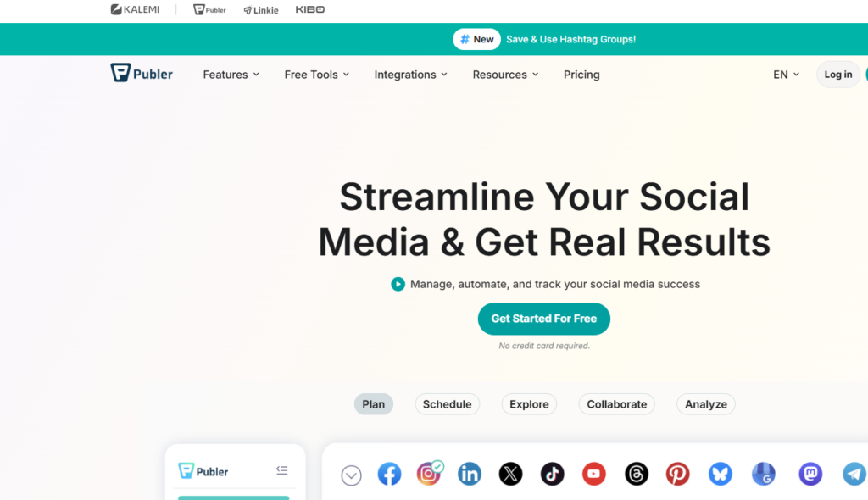This screenshot has height=500, width=868.
Task: Open Save & Use Hashtag Groups announcement
Action: [x=570, y=39]
